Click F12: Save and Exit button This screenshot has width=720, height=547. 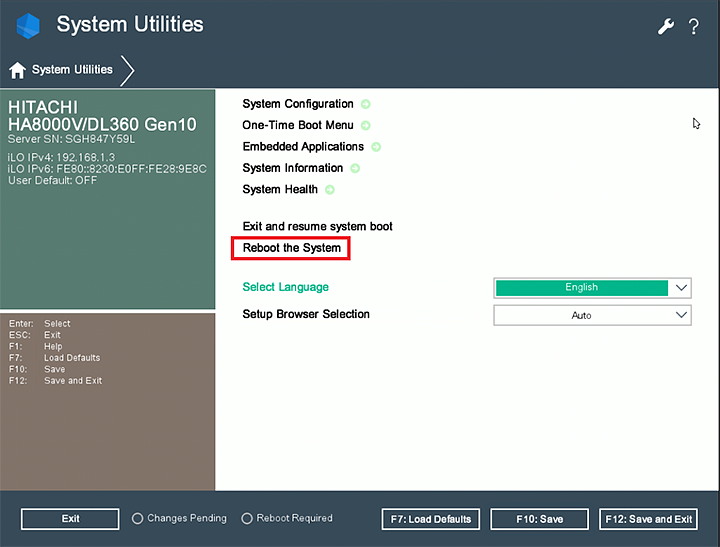[x=648, y=519]
